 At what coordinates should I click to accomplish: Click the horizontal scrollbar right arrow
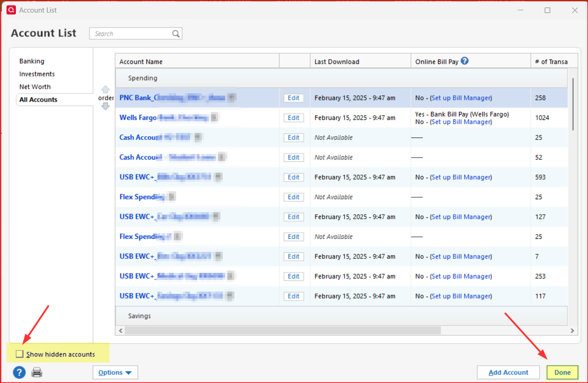(x=573, y=330)
